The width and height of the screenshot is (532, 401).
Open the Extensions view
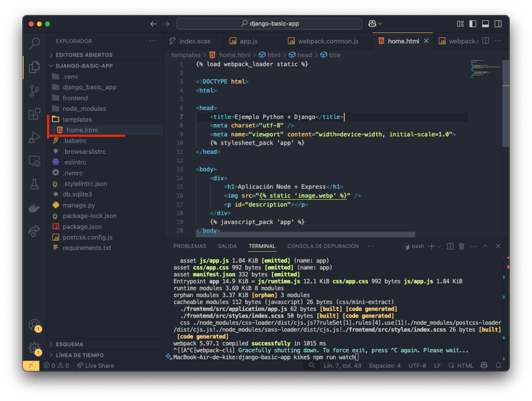pyautogui.click(x=34, y=114)
